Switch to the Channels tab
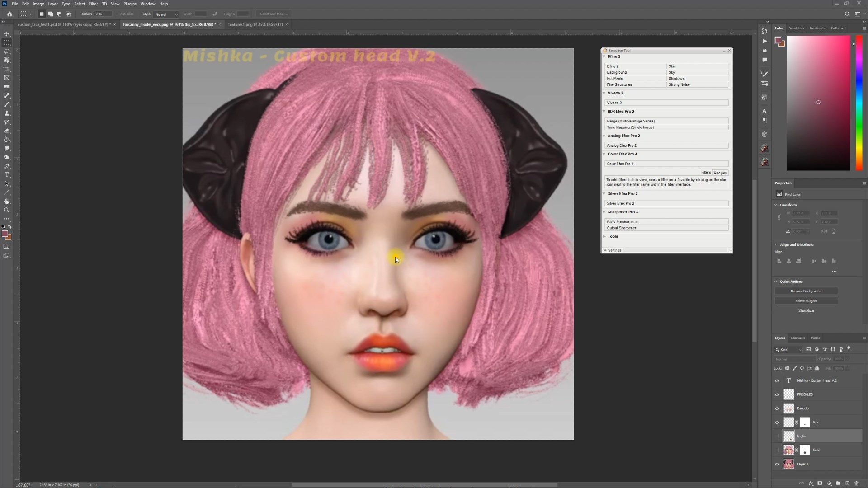This screenshot has width=868, height=488. click(797, 338)
